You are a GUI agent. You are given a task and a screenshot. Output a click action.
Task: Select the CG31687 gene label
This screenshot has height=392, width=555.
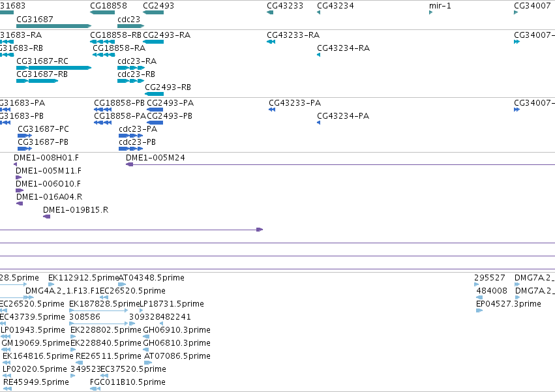(x=35, y=19)
